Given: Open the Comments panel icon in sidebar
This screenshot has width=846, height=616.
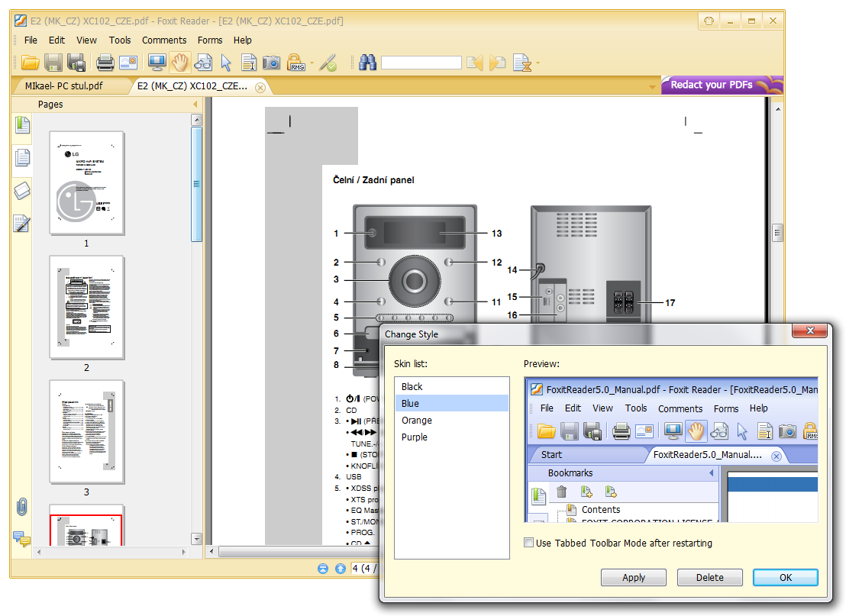Looking at the screenshot, I should pyautogui.click(x=22, y=539).
